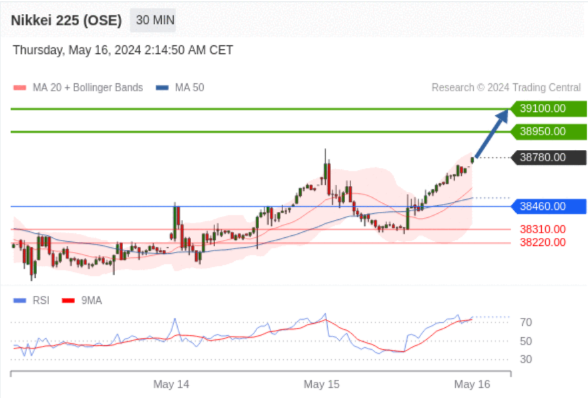Screen dimensions: 588x398
Task: Click the 38220.00 support level label
Action: tap(543, 242)
